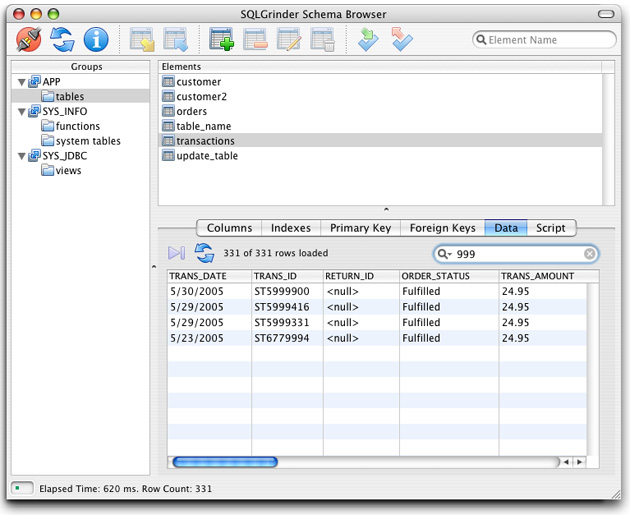Image resolution: width=630 pixels, height=515 pixels.
Task: Focus the Element Name search field
Action: 544,40
